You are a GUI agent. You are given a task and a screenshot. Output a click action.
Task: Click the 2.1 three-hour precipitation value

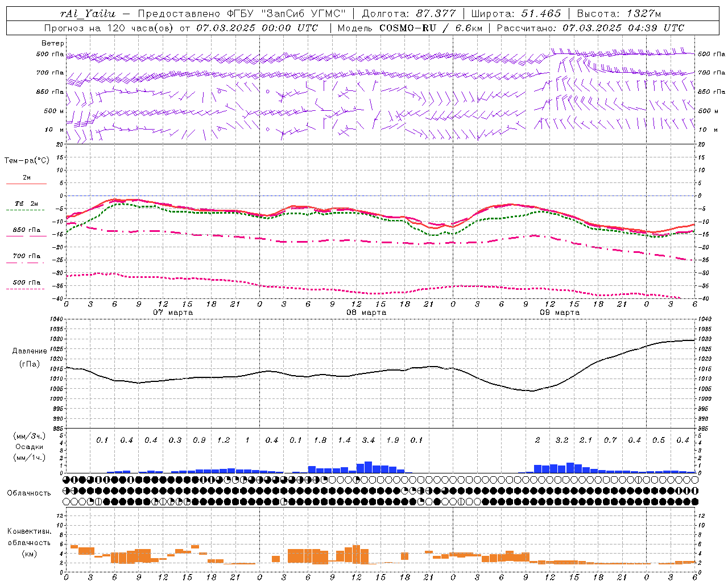tap(586, 440)
